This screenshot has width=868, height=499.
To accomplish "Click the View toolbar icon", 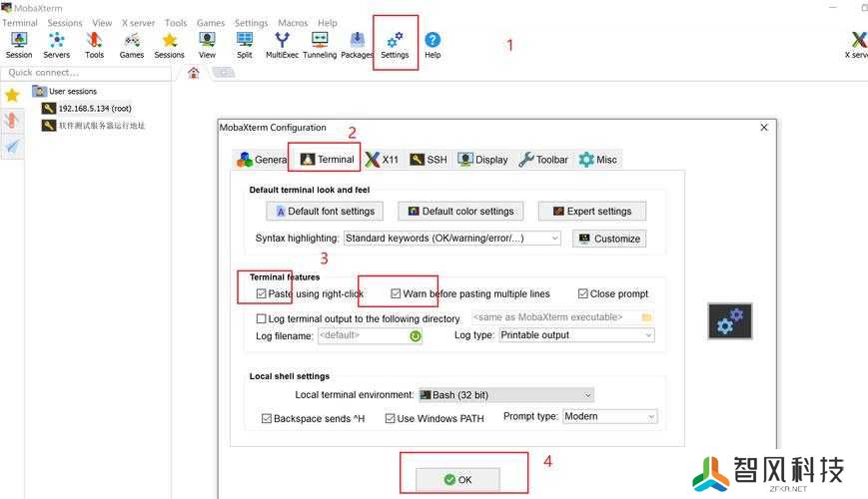I will pyautogui.click(x=207, y=45).
